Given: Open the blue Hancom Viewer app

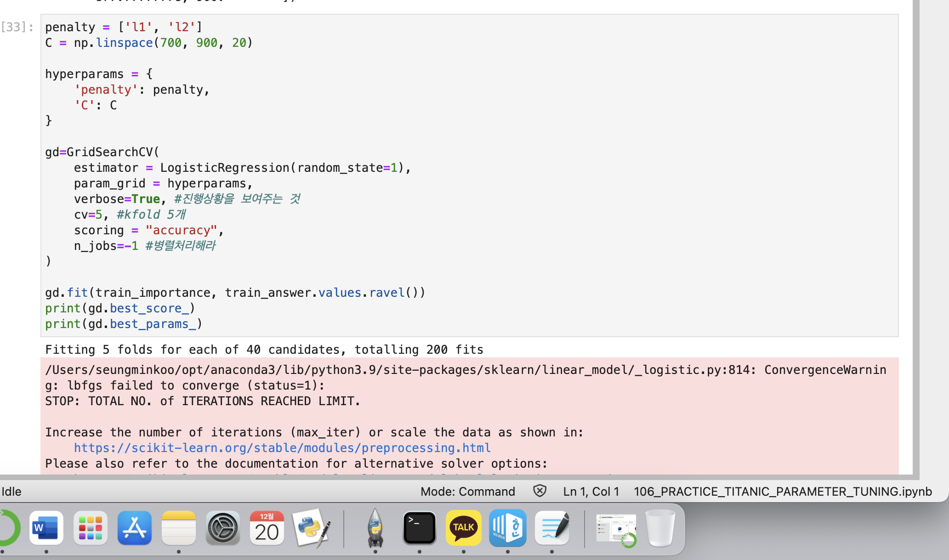Looking at the screenshot, I should pyautogui.click(x=508, y=528).
